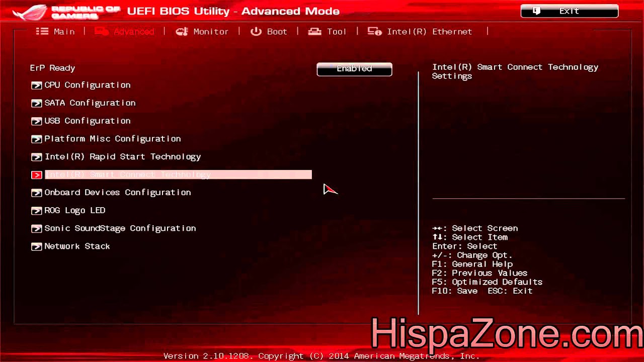The width and height of the screenshot is (644, 362).
Task: Click red arrow icon beside Smart Connect
Action: 36,175
